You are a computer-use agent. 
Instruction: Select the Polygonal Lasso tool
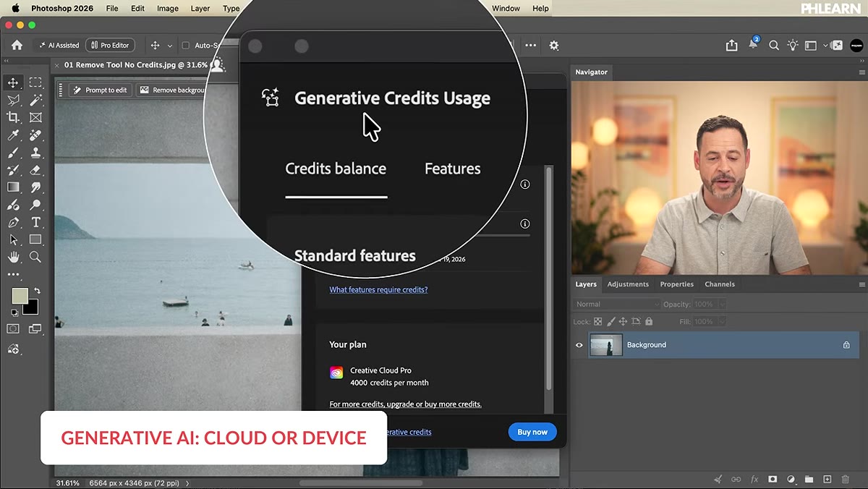coord(13,100)
